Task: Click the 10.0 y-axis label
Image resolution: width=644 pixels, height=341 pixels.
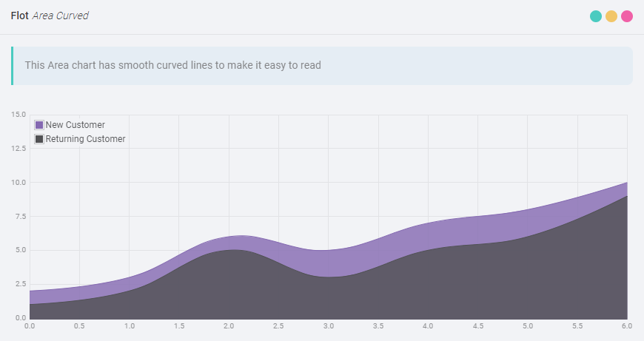Action: [19, 183]
